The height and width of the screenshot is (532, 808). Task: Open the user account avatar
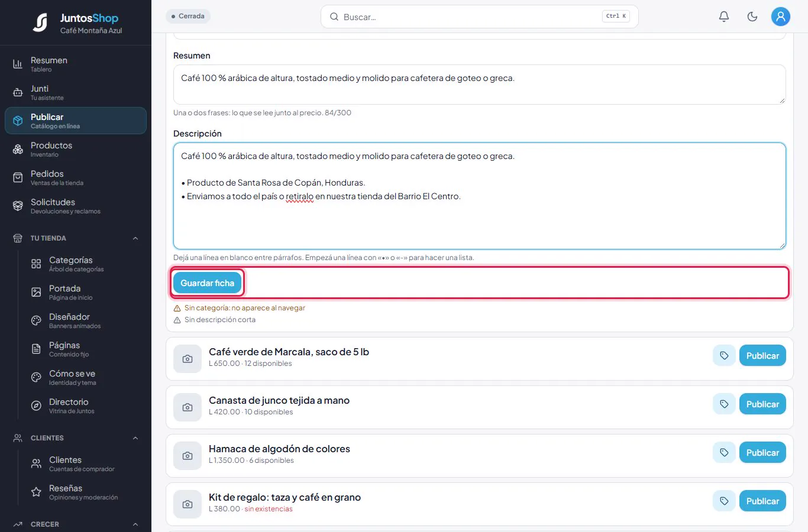[781, 17]
